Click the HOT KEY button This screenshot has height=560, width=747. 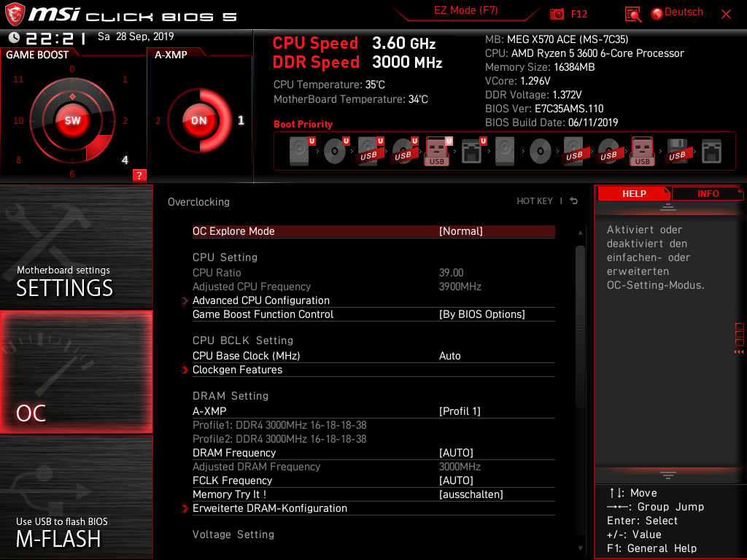click(535, 201)
